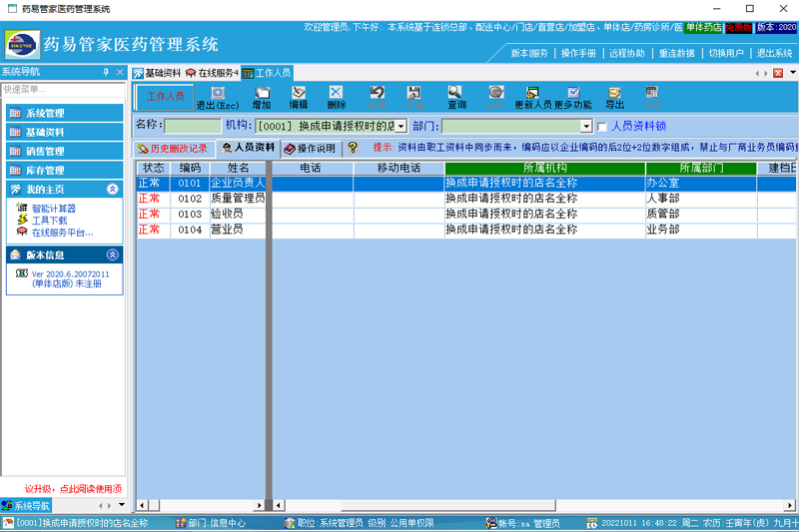Open the 操作说明 tab

pos(311,149)
